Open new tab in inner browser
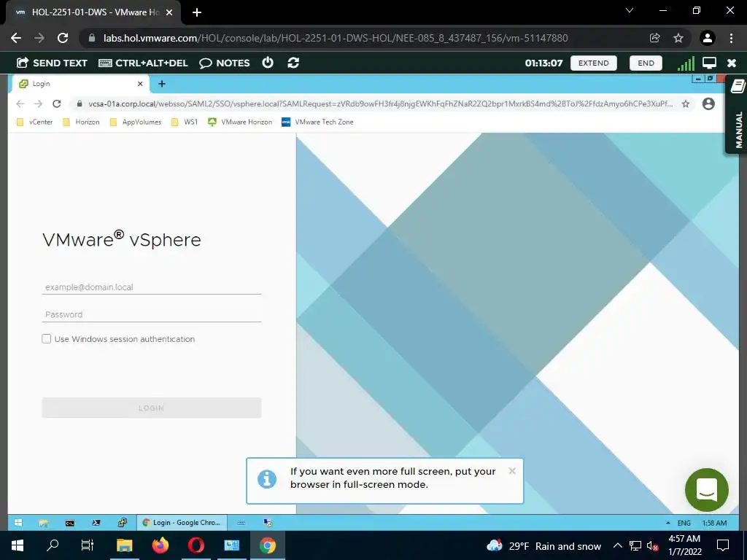This screenshot has width=747, height=560. 162,84
